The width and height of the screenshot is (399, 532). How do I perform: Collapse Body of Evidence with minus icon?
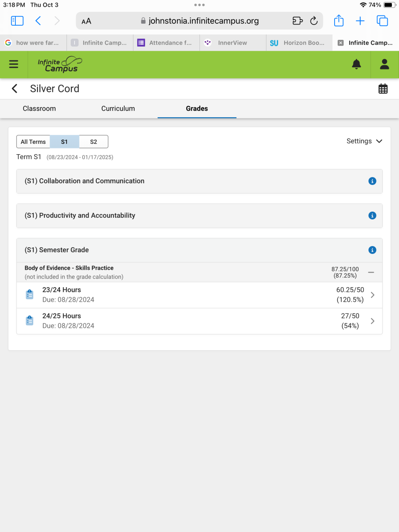[x=371, y=273]
